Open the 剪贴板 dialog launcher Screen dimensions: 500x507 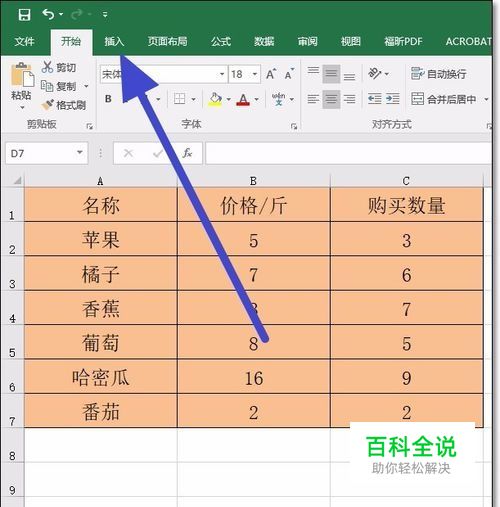click(x=89, y=126)
